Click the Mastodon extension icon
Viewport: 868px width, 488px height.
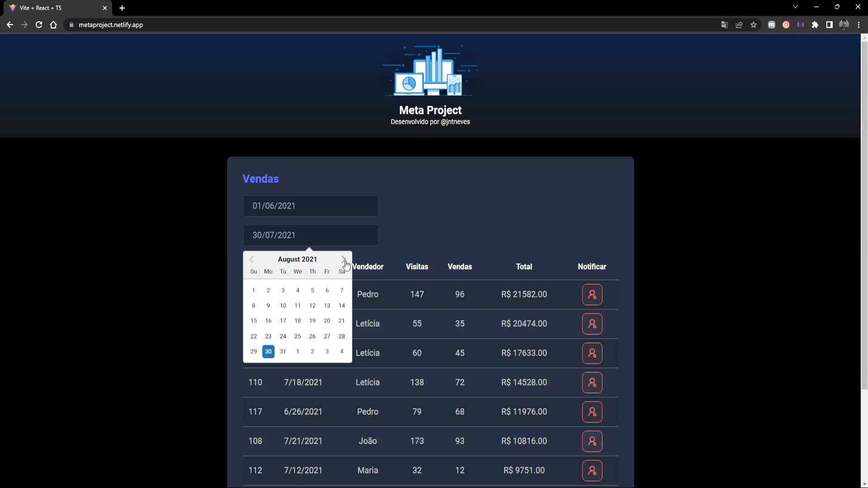[771, 25]
